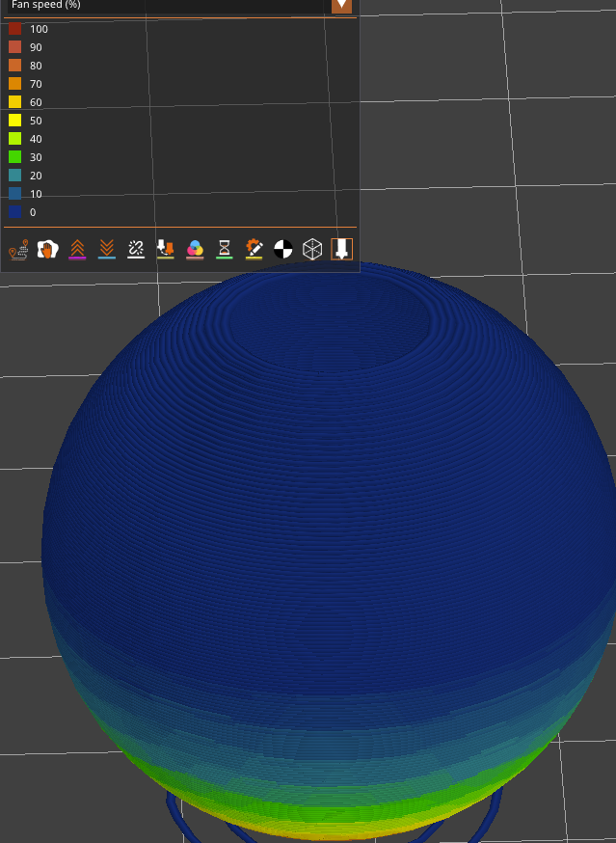Toggle Tool changes icon
The image size is (616, 843).
click(x=166, y=250)
